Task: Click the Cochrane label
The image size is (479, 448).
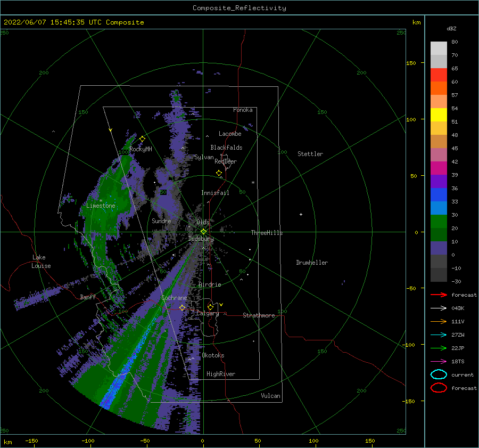Action: (174, 298)
